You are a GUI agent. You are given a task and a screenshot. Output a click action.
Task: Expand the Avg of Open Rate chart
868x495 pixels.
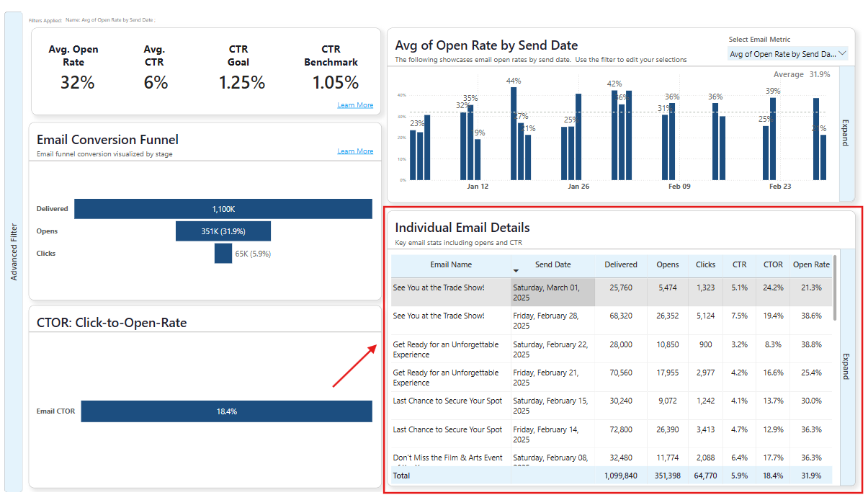pos(846,133)
